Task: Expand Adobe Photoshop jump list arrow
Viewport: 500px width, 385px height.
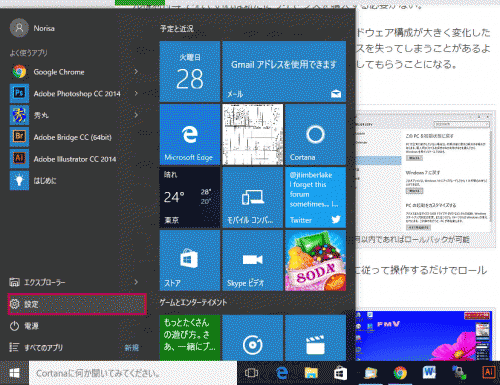Action: (x=136, y=93)
